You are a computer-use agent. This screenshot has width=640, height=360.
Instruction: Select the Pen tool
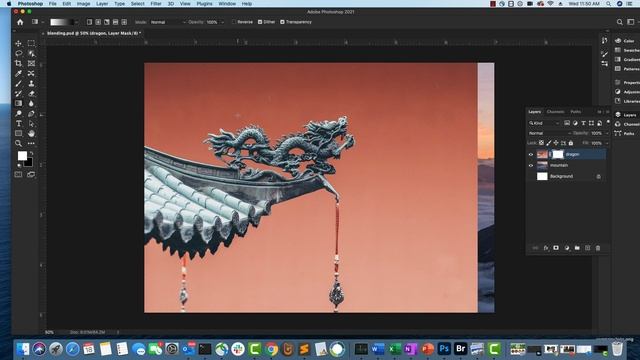(31, 113)
